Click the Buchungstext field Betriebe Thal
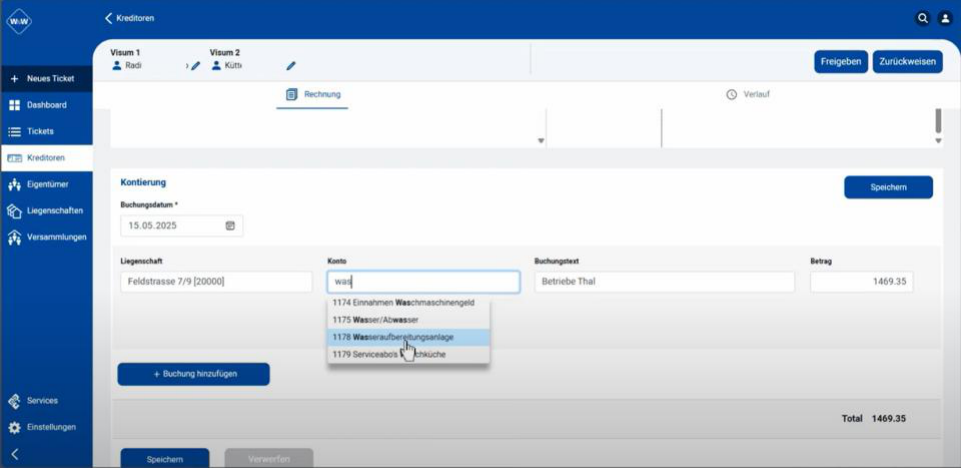This screenshot has width=961, height=468. 664,282
